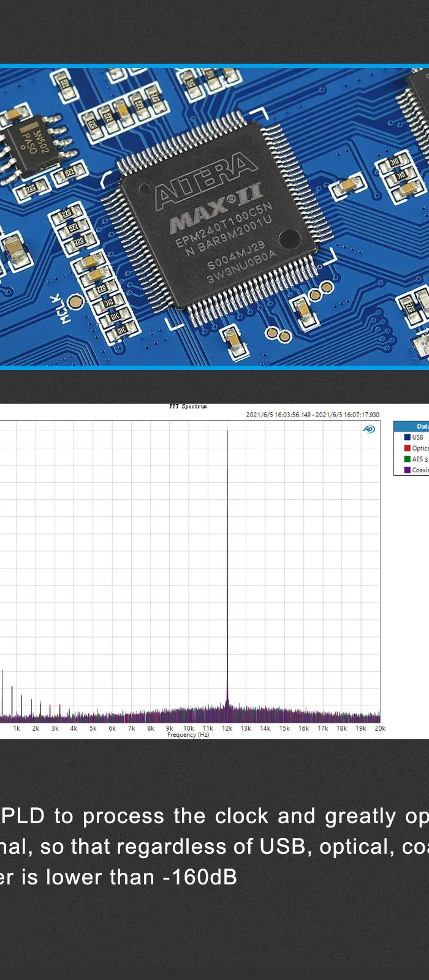The width and height of the screenshot is (429, 980).
Task: Click the 1k frequency axis tick label
Action: coord(17,728)
